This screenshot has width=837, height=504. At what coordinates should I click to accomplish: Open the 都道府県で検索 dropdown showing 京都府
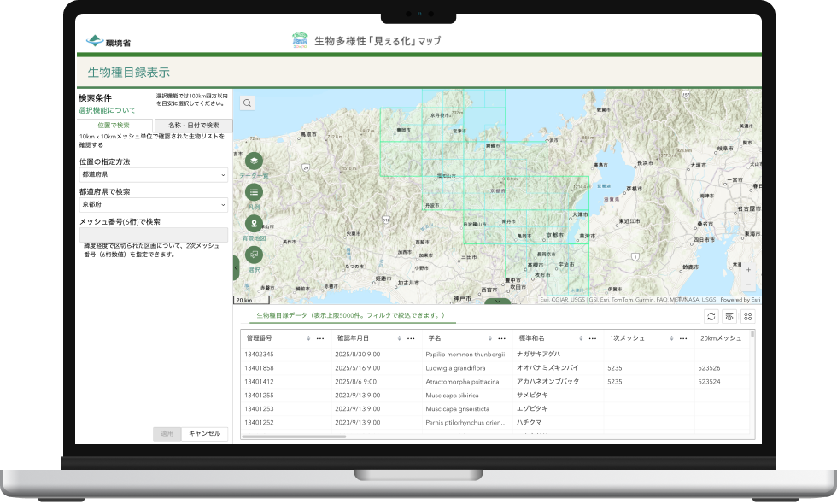[x=153, y=205]
